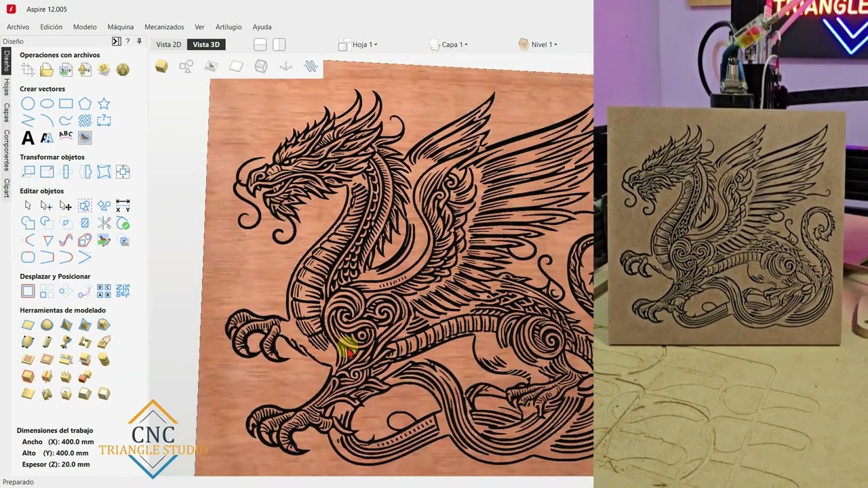Select the text on curve ABC tool
Image resolution: width=868 pixels, height=488 pixels.
click(x=66, y=137)
